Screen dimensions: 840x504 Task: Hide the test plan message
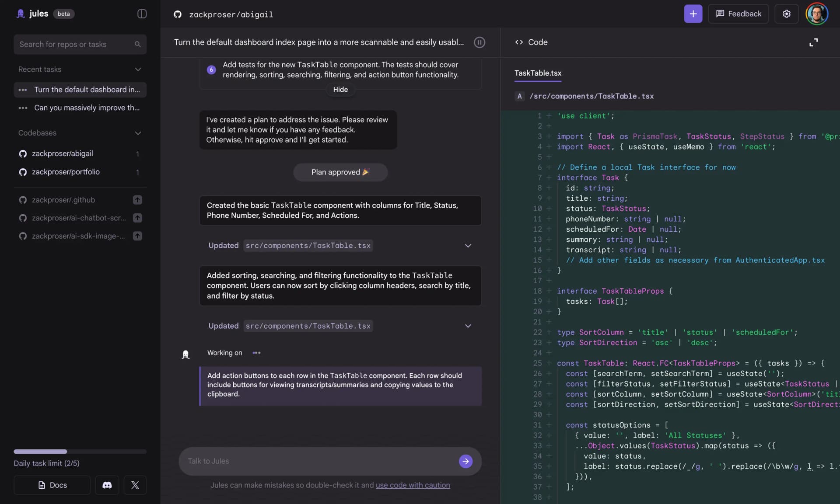[x=340, y=90]
